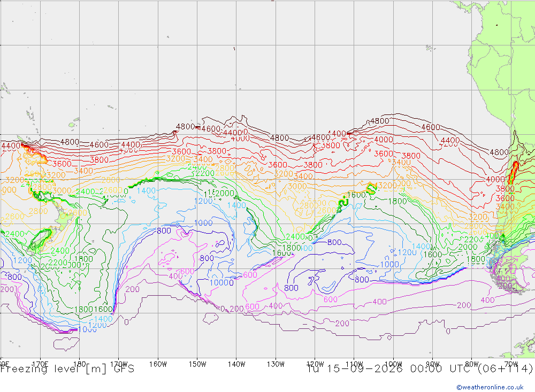Click the weatheronline.co.uk copyright link

tap(490, 387)
